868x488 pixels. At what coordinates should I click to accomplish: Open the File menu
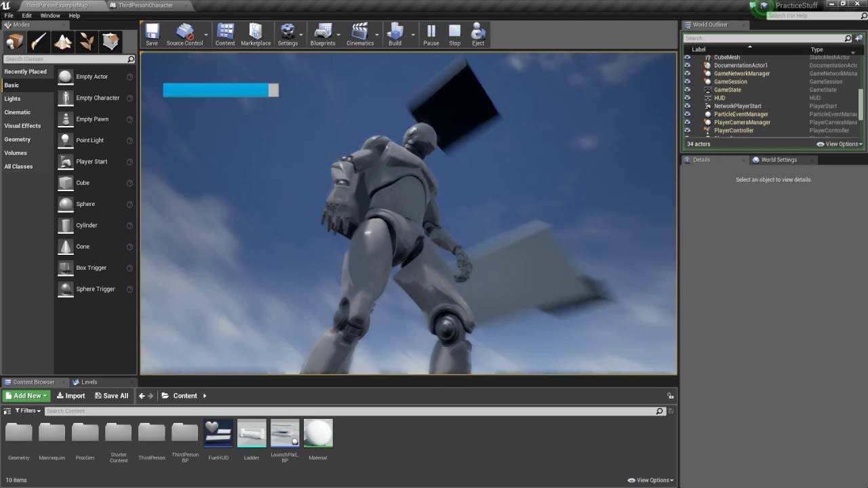[x=9, y=16]
